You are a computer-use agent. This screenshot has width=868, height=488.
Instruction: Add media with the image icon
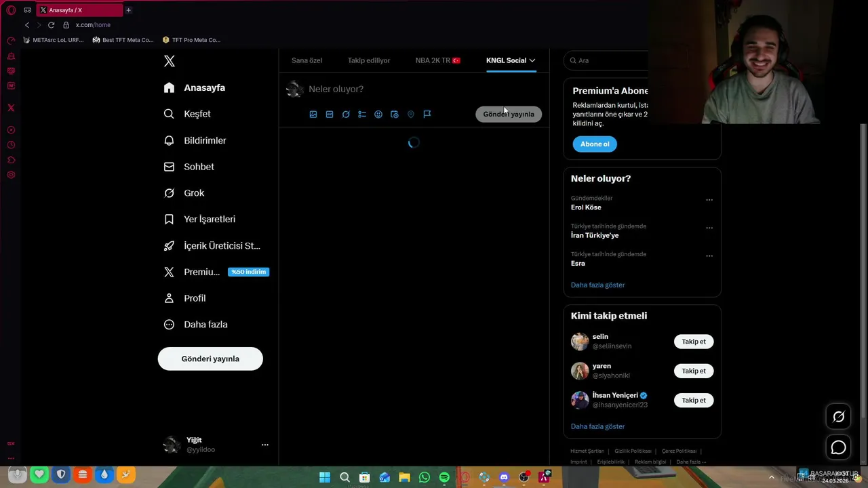(313, 115)
